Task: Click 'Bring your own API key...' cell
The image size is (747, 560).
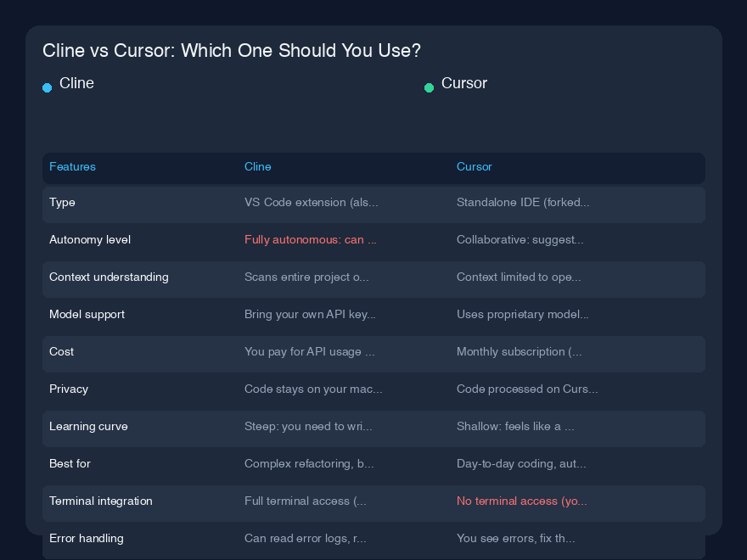Action: point(310,314)
